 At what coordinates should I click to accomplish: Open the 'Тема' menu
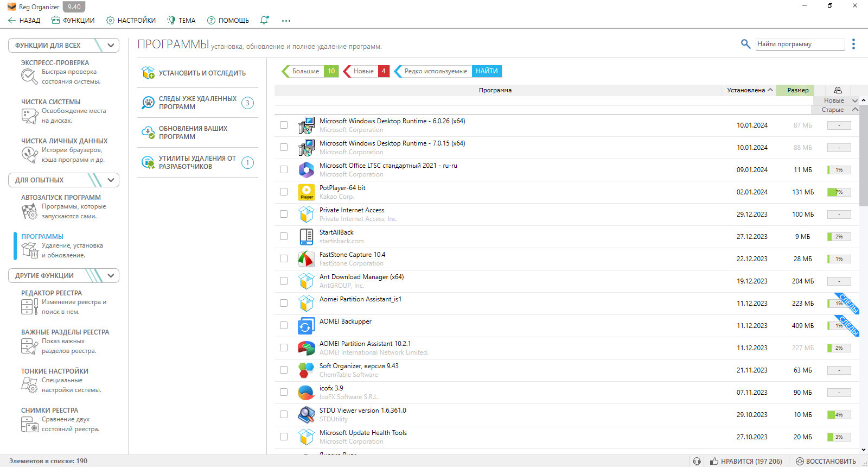click(x=181, y=21)
